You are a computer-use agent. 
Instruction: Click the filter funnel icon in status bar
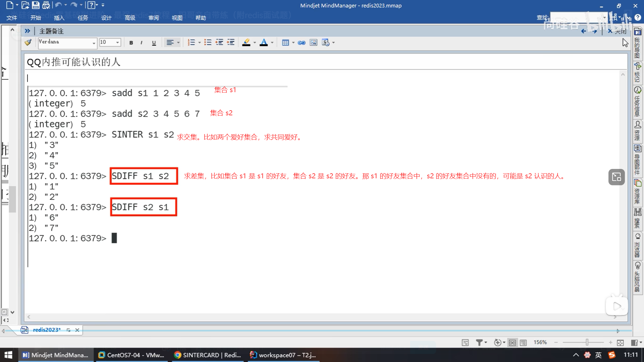479,342
